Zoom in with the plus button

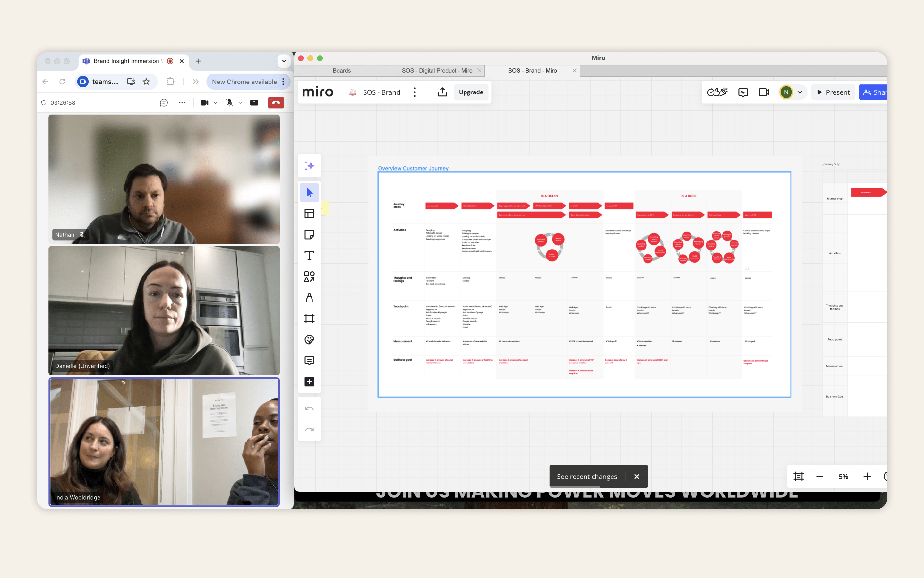click(x=867, y=476)
